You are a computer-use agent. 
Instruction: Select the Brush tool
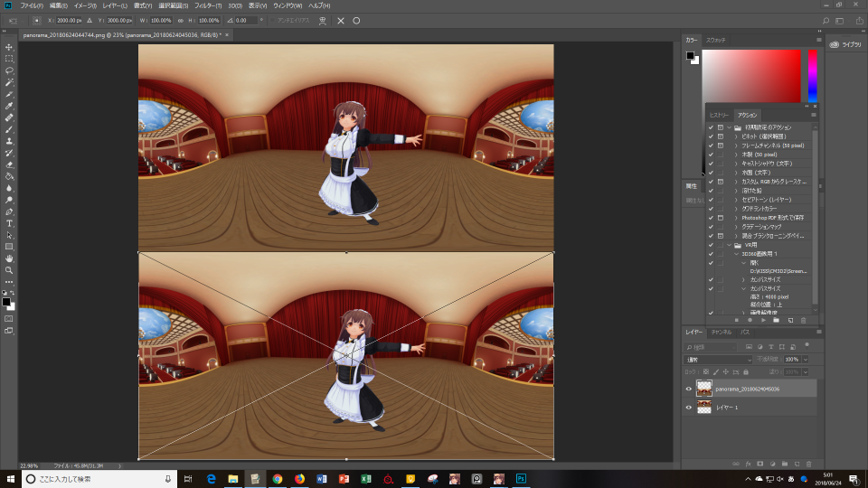9,129
